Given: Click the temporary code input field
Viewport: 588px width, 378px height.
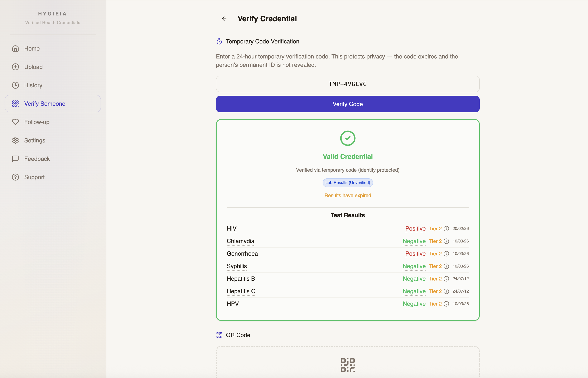Looking at the screenshot, I should (x=347, y=84).
